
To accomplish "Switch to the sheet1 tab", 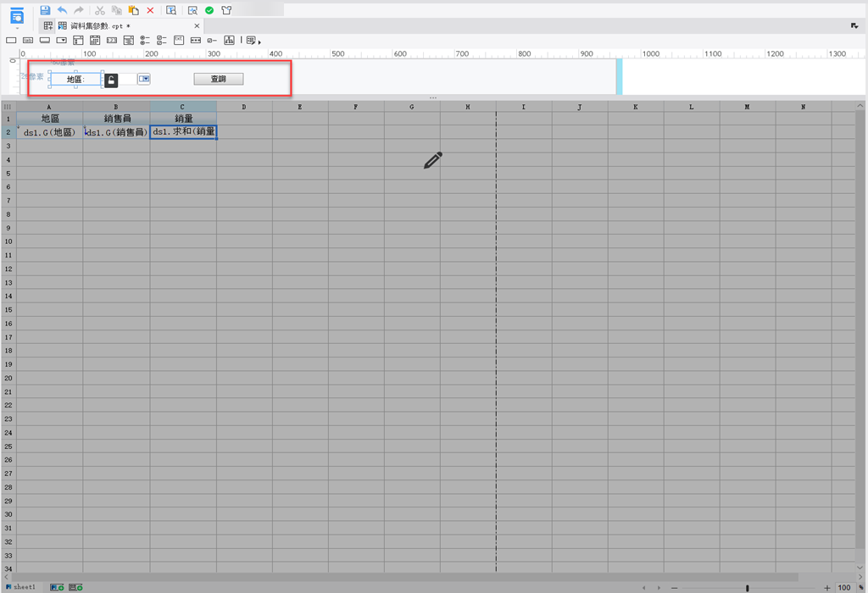I will tap(21, 587).
